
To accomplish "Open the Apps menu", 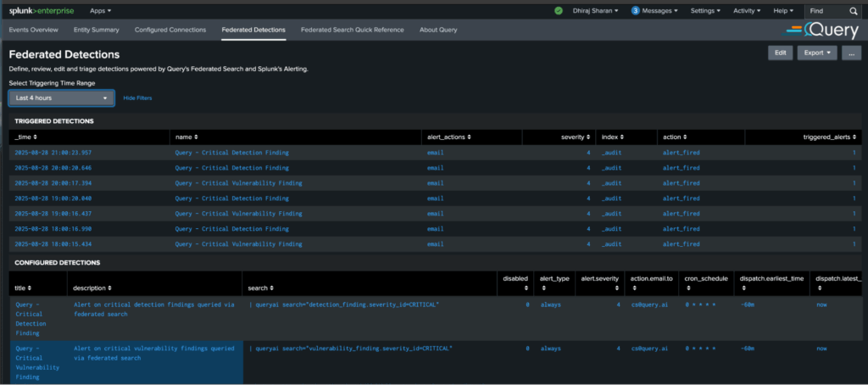I will (100, 10).
